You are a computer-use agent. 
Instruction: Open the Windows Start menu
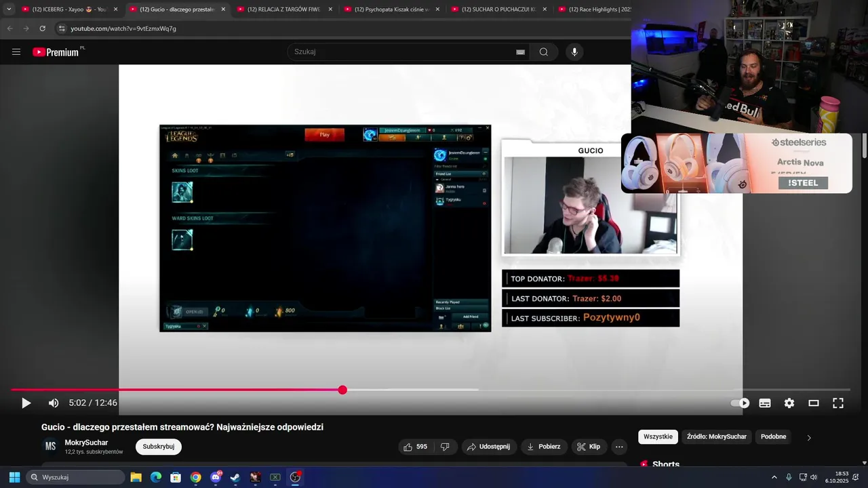14,477
